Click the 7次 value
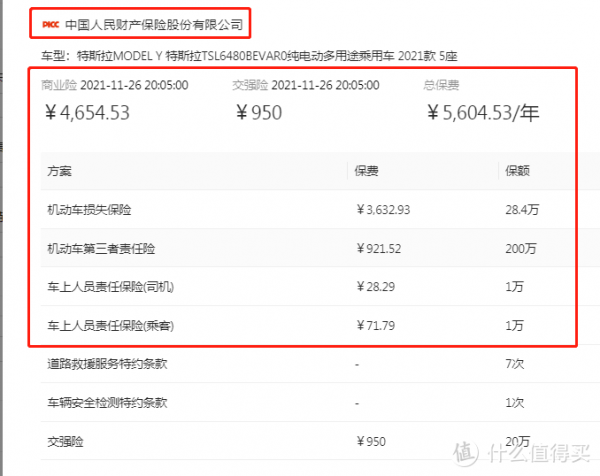 point(514,364)
